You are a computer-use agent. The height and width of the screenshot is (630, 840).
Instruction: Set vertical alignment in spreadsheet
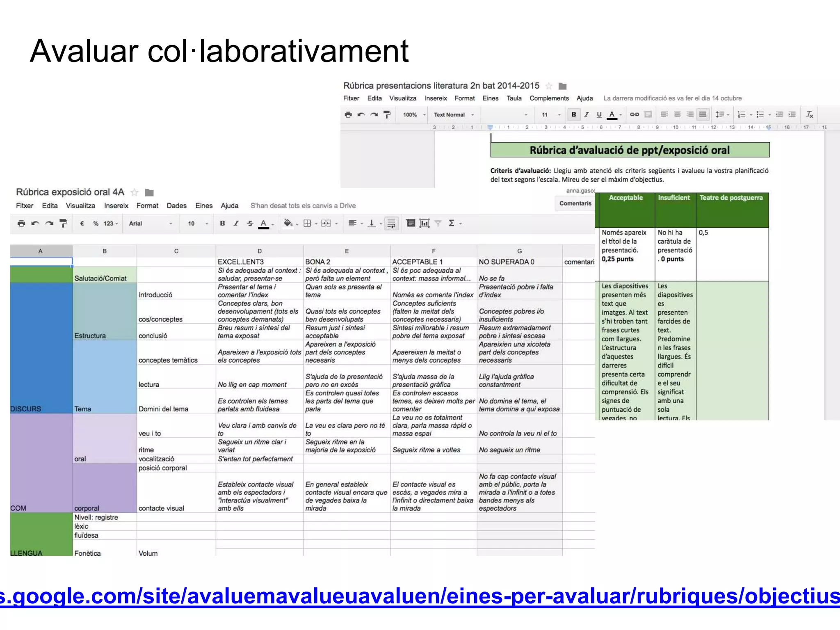372,224
